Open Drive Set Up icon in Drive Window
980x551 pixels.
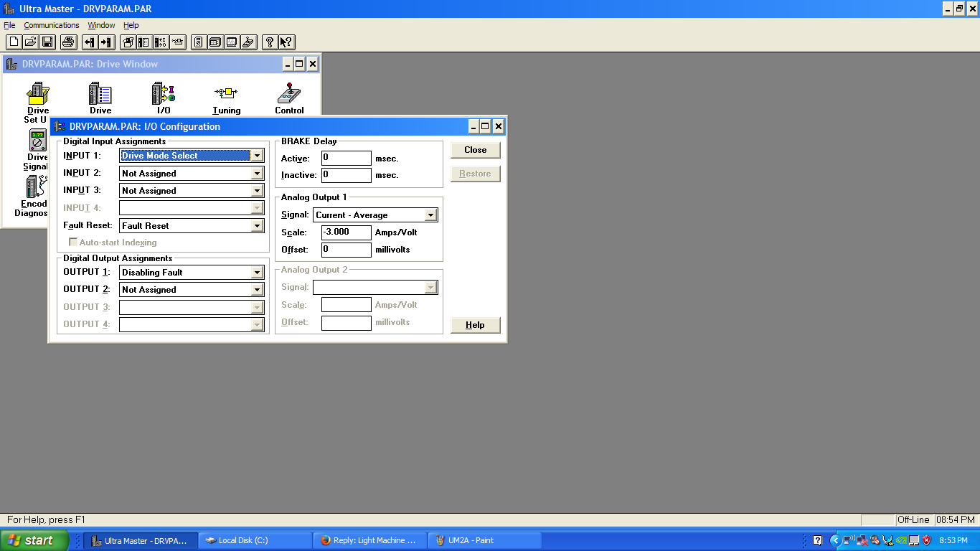pos(37,94)
